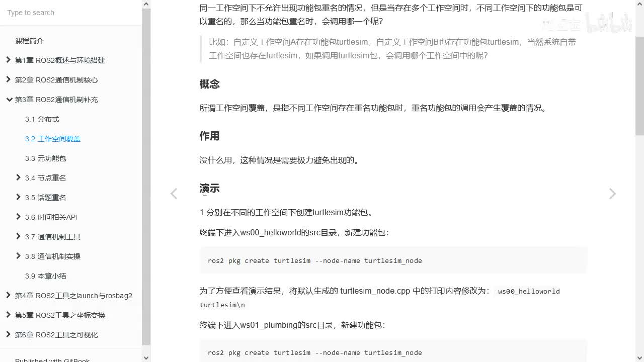644x362 pixels.
Task: Click line 终端下进入ws01_plumbing的src目录
Action: click(x=293, y=325)
